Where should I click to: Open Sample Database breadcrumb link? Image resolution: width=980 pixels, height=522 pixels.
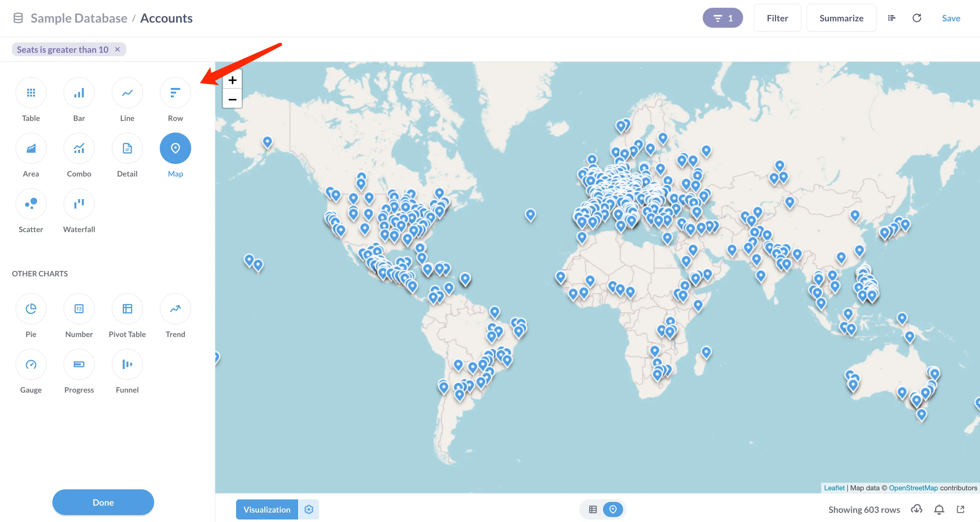[x=79, y=18]
